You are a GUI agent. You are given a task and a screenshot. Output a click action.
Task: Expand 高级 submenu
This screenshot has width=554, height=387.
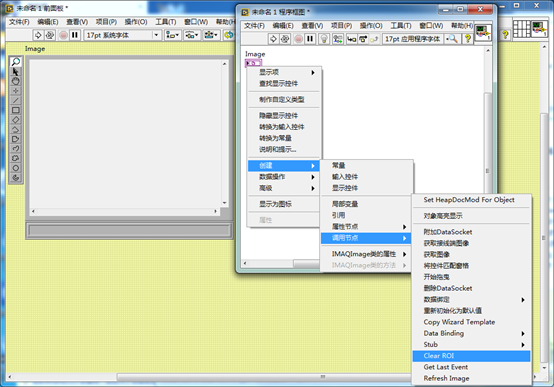pyautogui.click(x=285, y=188)
